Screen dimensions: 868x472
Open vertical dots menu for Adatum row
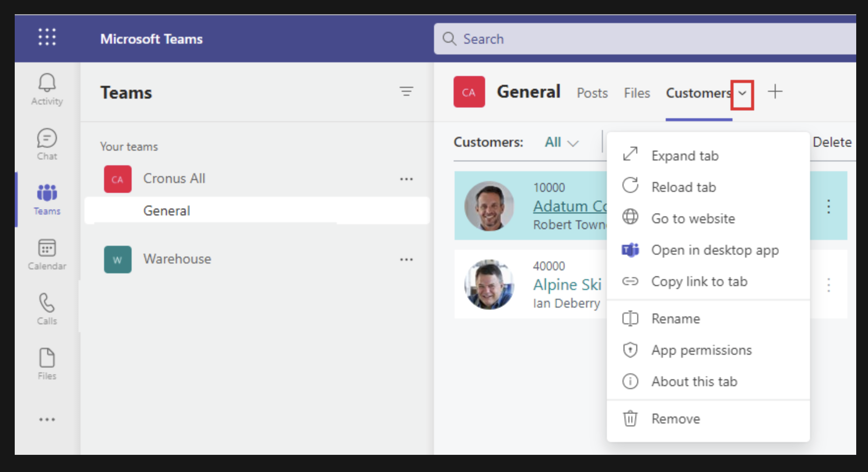click(x=828, y=207)
